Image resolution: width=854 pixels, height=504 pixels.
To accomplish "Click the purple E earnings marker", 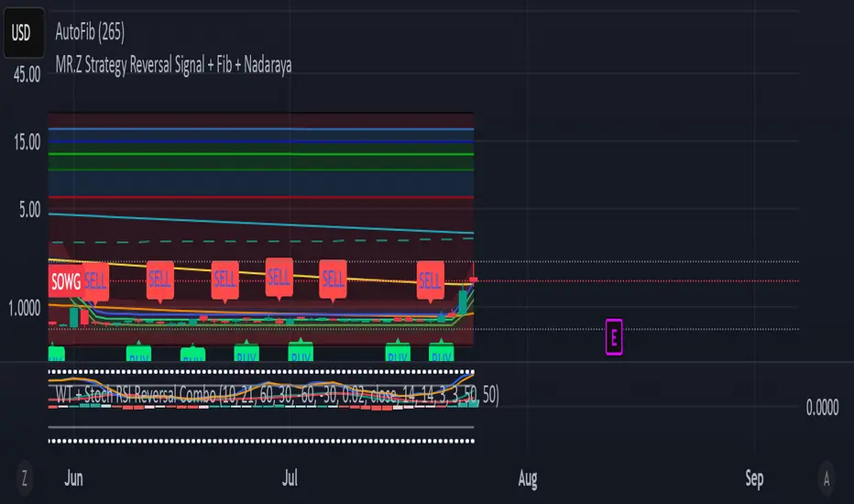I will 614,336.
